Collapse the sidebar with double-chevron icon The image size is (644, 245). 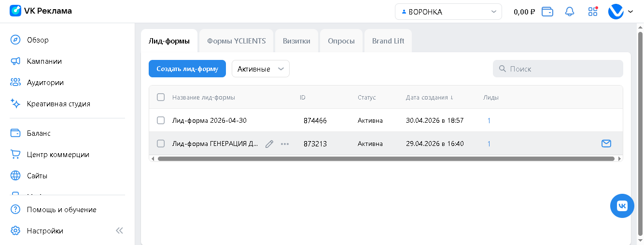[119, 231]
